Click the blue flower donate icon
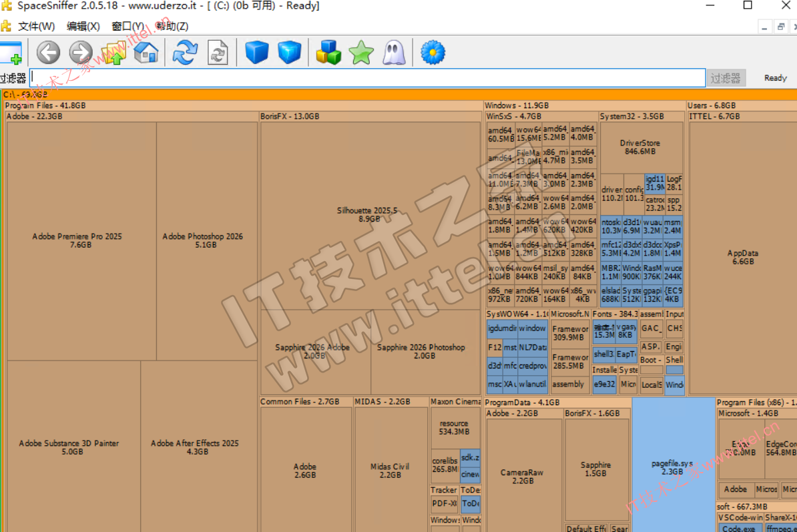This screenshot has height=532, width=797. [433, 52]
